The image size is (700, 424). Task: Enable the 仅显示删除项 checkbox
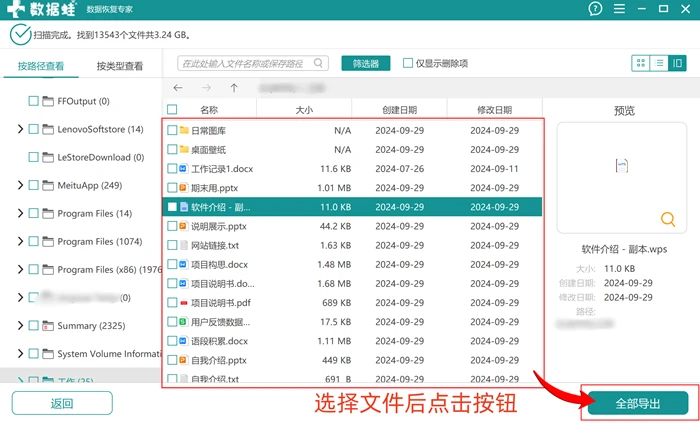click(408, 63)
